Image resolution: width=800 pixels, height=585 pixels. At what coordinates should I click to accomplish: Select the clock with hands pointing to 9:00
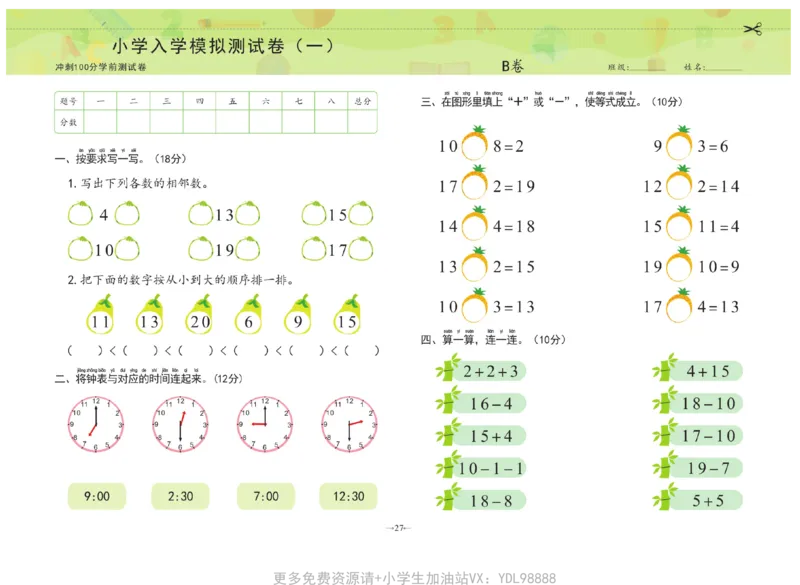coord(266,427)
